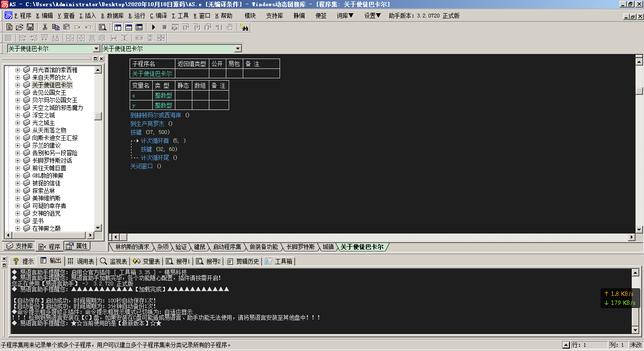The height and width of the screenshot is (351, 644).
Task: Click the Paste clipboard icon
Action: tap(66, 27)
